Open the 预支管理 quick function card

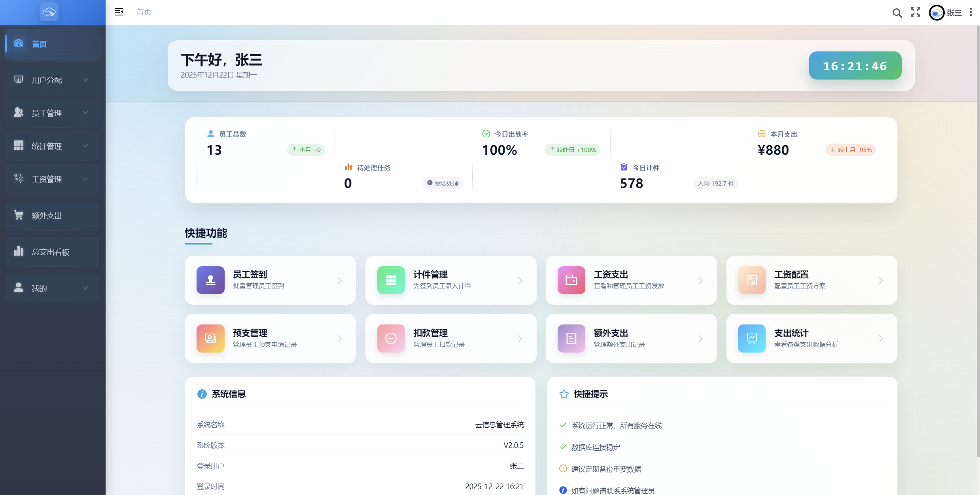coord(270,338)
